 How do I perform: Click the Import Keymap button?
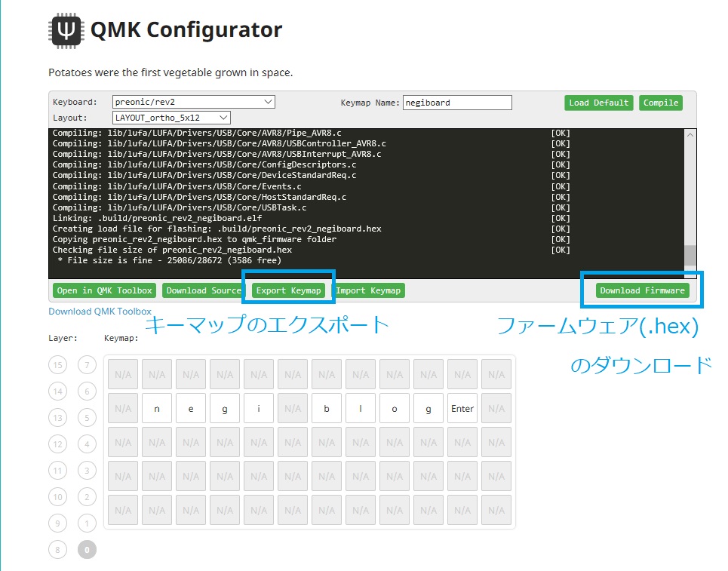[368, 290]
